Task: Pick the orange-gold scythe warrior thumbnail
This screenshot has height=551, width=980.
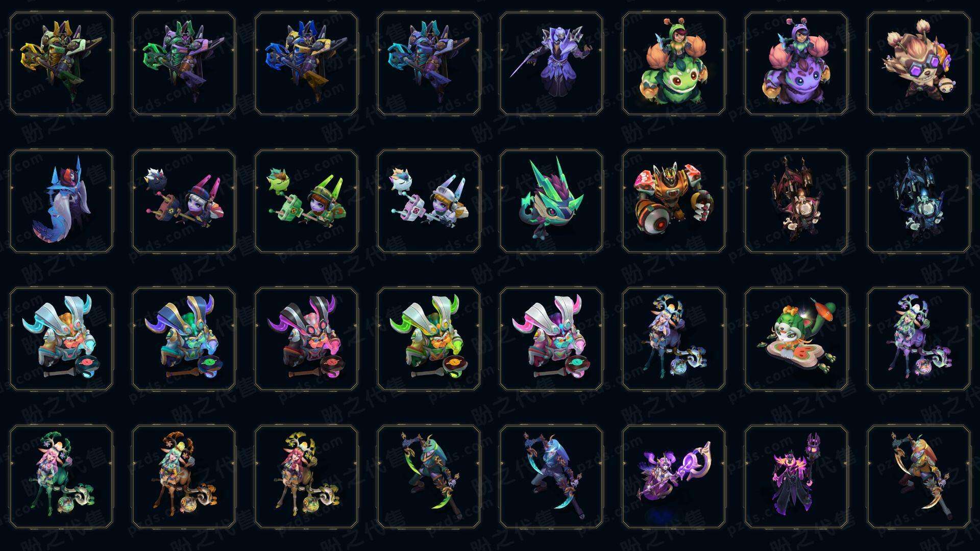Action: click(919, 477)
